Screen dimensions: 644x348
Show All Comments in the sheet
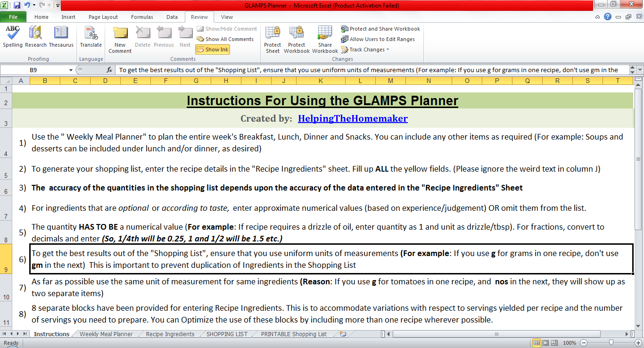point(225,39)
